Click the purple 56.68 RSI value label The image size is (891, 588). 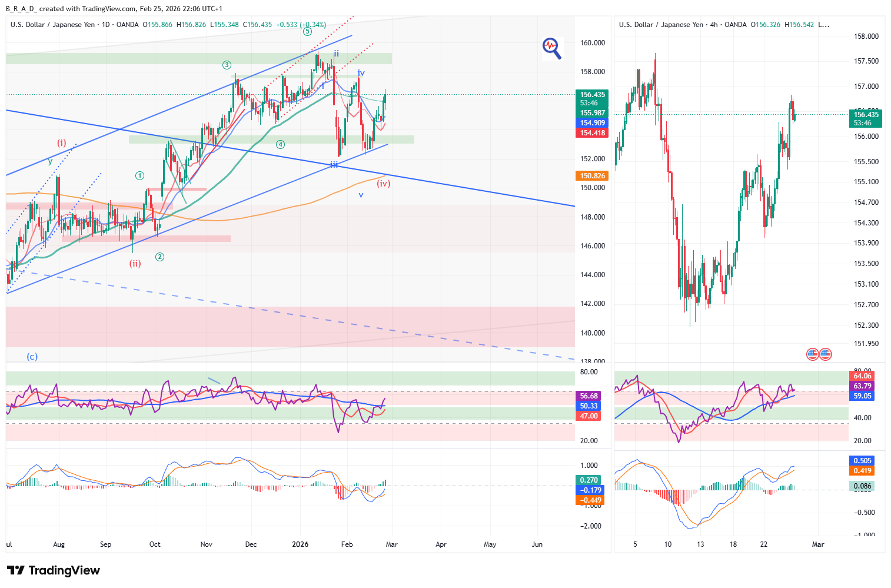[589, 396]
